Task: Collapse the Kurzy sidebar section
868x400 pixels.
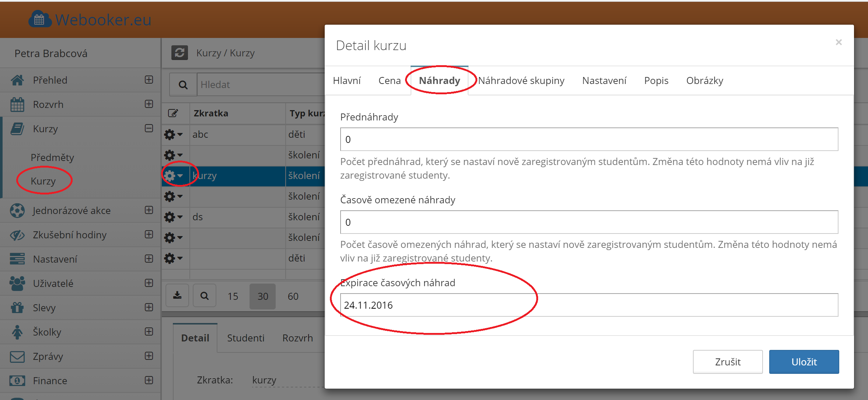Action: (149, 128)
